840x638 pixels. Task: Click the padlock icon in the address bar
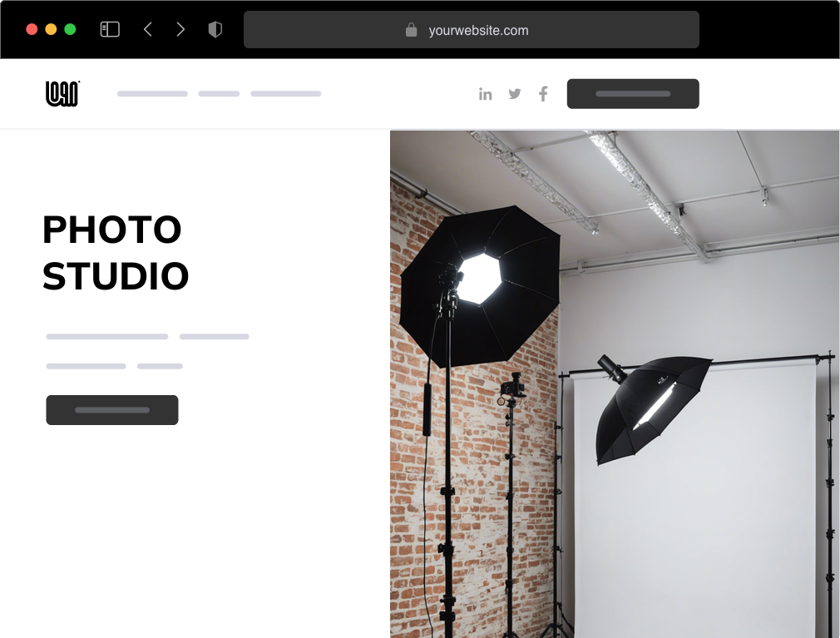411,30
